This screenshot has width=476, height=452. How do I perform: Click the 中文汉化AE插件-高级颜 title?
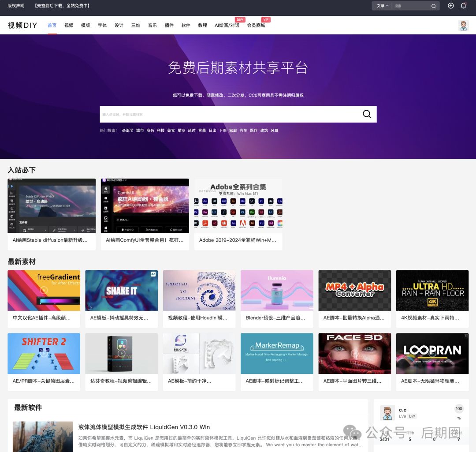[x=41, y=318]
